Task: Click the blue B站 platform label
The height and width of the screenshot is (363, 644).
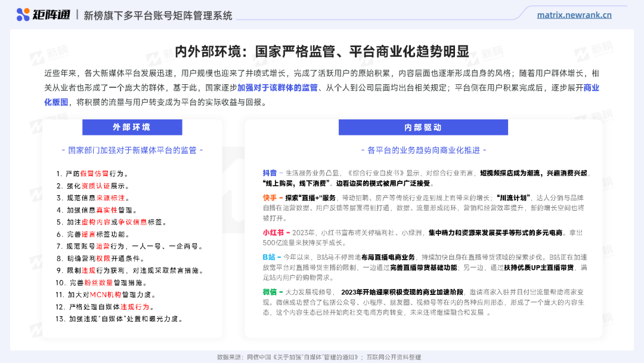Action: (x=269, y=257)
